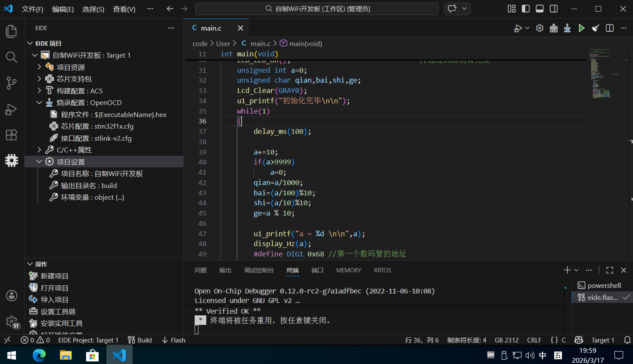Open the Copilot chat dropdown arrow
The image size is (633, 364).
click(464, 9)
